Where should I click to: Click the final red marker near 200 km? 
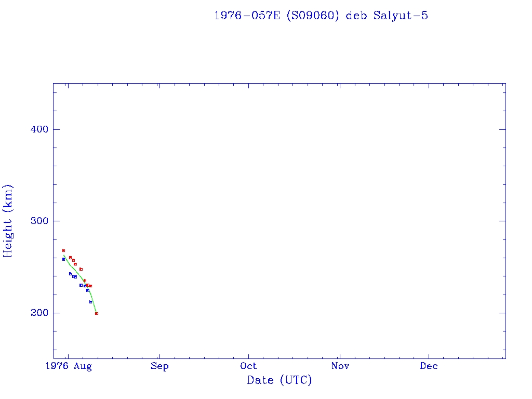point(97,313)
